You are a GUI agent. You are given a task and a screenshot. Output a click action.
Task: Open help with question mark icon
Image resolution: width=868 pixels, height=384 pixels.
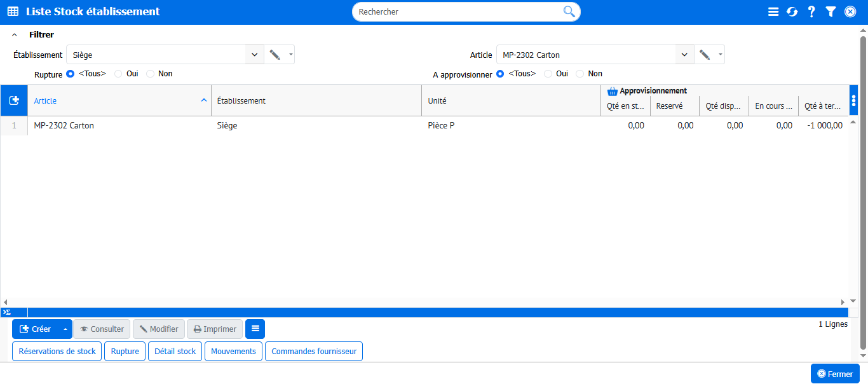coord(811,11)
